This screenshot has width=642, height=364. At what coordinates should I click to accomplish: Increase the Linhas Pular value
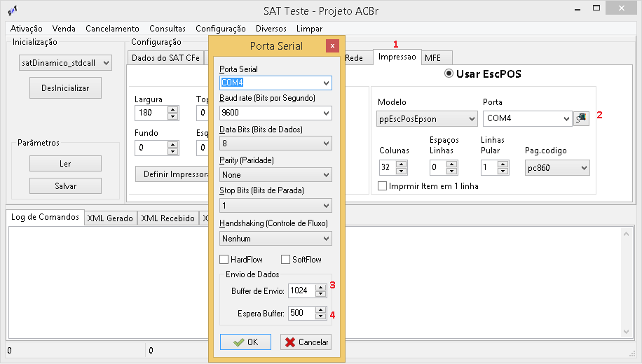click(x=503, y=164)
